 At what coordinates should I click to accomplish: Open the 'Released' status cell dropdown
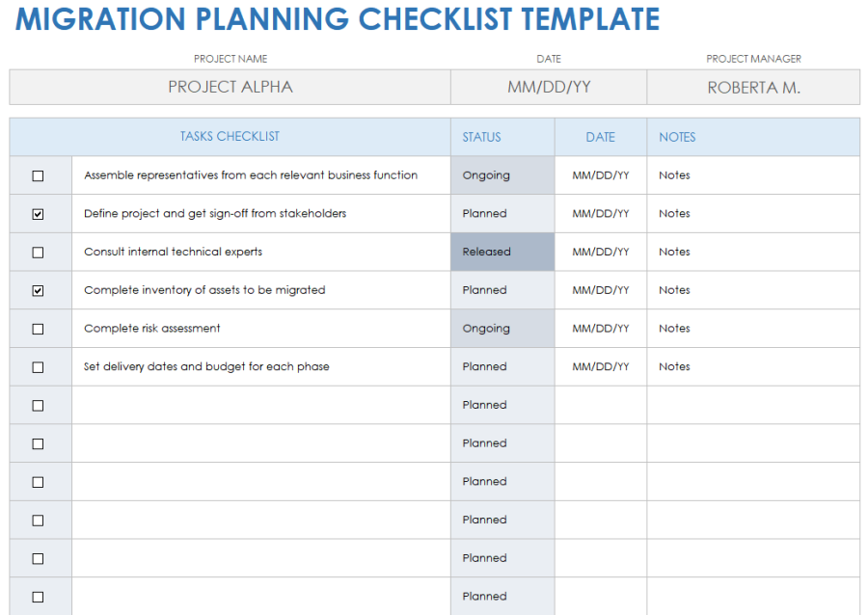(x=502, y=252)
